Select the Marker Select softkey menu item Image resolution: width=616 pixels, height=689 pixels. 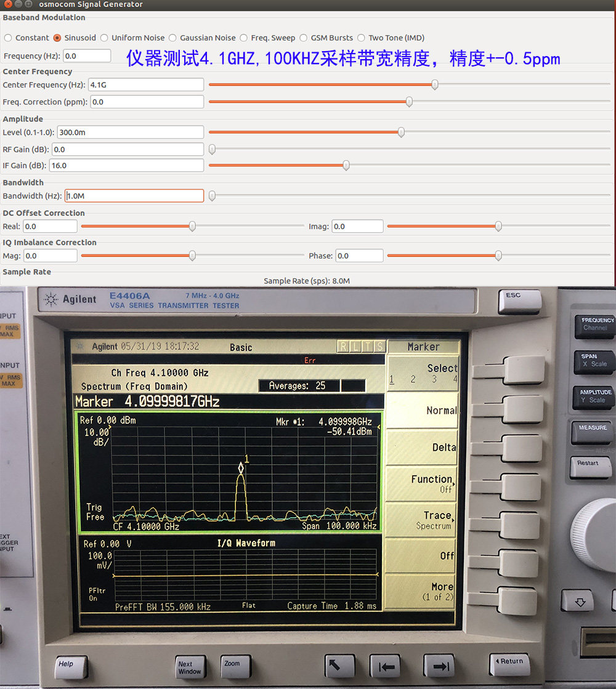[x=423, y=373]
